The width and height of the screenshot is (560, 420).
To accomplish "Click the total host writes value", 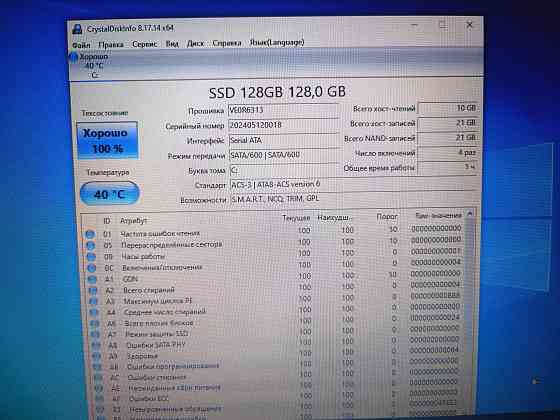I will coord(448,123).
